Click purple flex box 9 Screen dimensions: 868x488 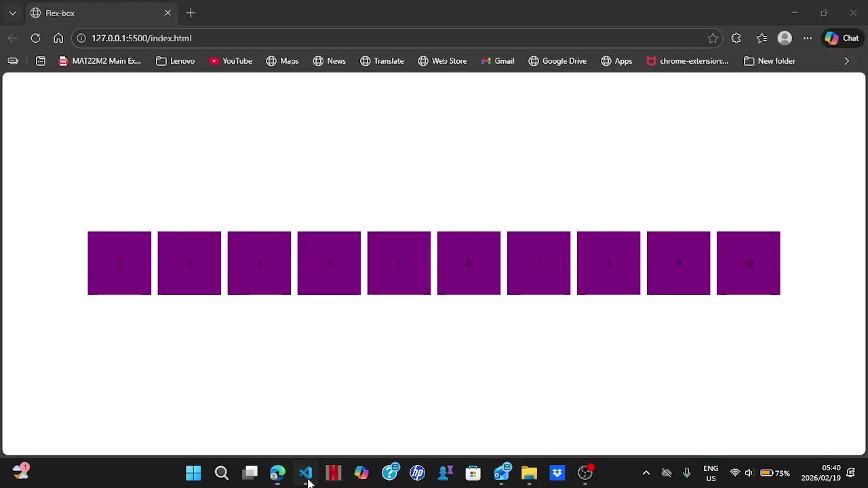pos(678,263)
